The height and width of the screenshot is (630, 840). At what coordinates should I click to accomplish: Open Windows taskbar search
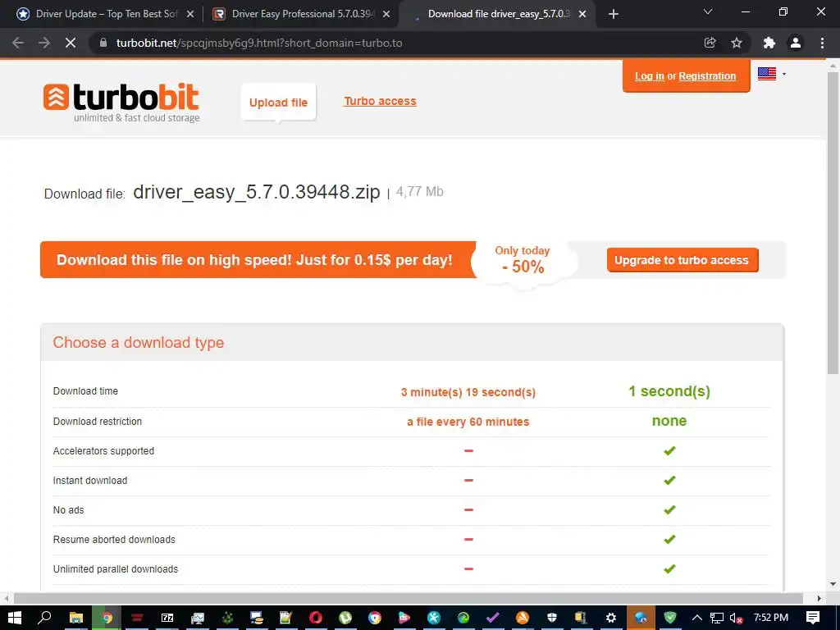(x=44, y=618)
